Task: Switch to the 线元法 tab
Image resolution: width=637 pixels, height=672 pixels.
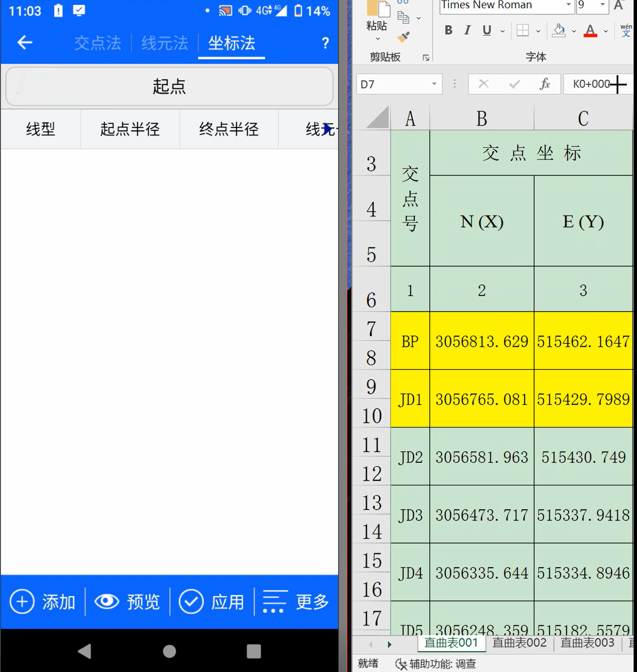Action: [x=165, y=43]
